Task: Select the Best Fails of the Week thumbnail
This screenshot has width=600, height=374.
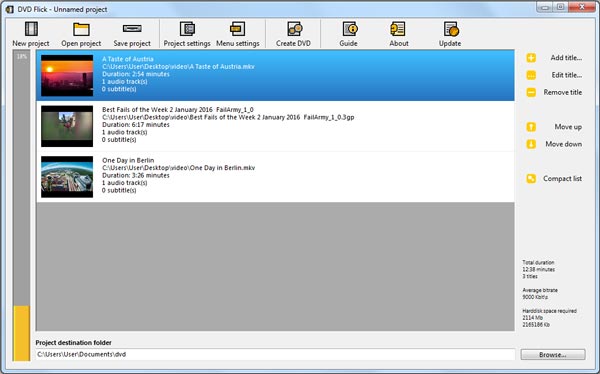Action: pyautogui.click(x=67, y=126)
